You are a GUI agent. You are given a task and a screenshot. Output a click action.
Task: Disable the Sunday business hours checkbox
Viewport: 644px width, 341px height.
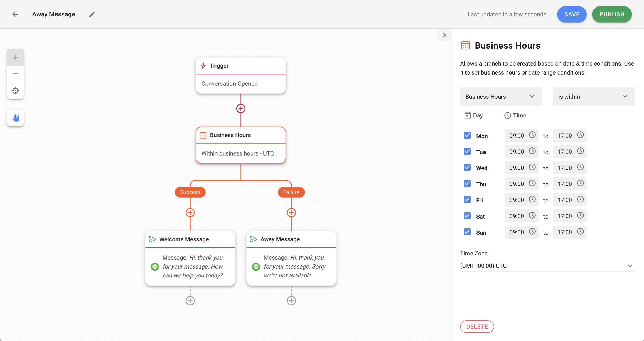pos(467,232)
